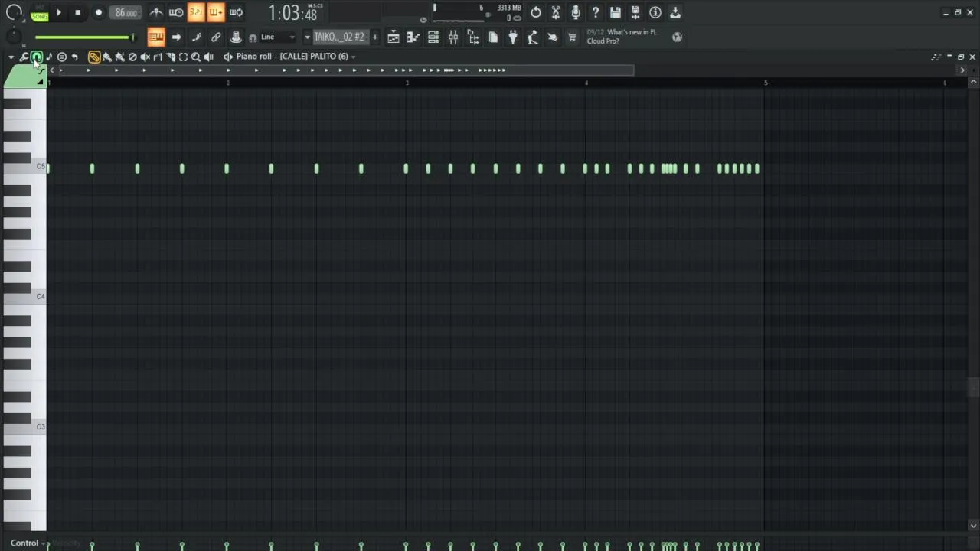Select the Paint brush tool
The image size is (980, 551).
tap(106, 57)
